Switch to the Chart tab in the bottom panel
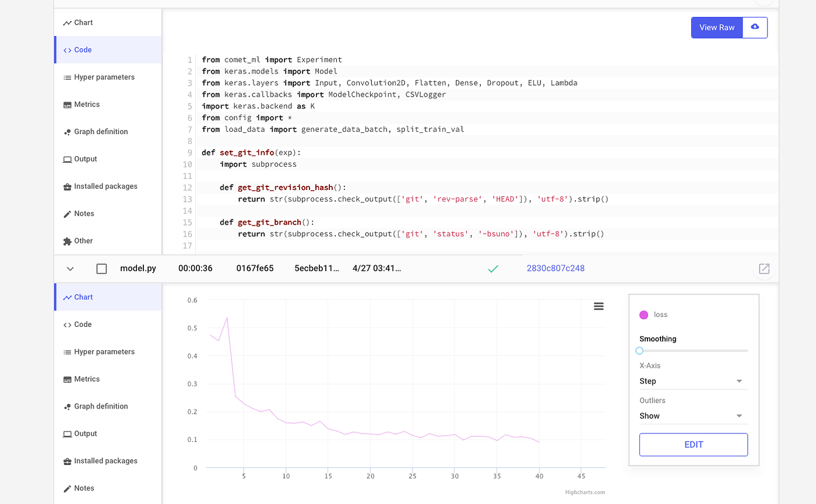The image size is (816, 504). (82, 297)
